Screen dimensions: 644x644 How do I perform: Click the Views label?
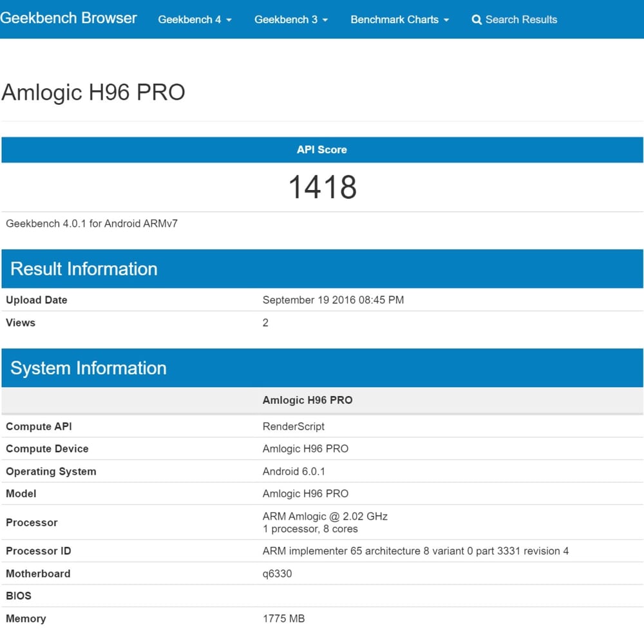click(21, 323)
